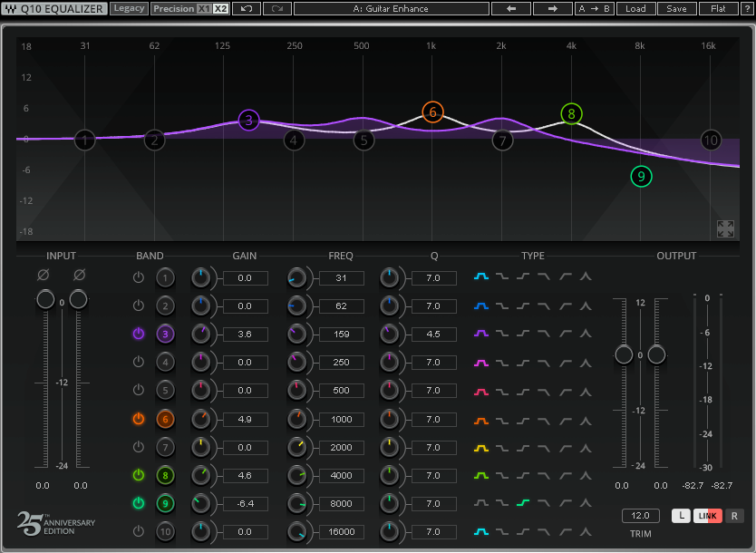
Task: Click band 3 gain knob
Action: [x=200, y=335]
